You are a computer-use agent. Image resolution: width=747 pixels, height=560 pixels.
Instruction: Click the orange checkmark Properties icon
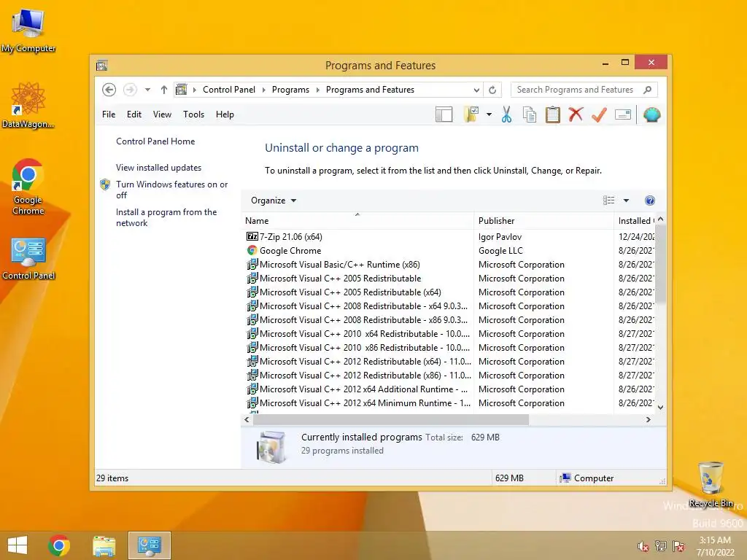pyautogui.click(x=600, y=114)
